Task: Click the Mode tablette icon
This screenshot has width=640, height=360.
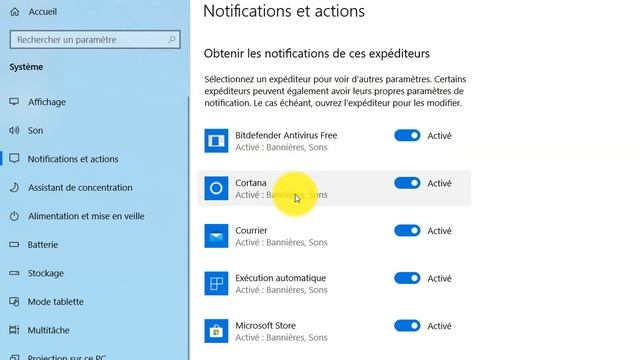Action: pos(14,302)
